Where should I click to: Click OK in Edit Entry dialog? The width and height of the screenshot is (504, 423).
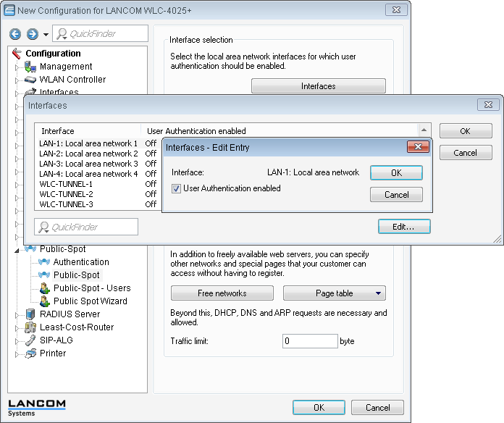click(x=395, y=173)
